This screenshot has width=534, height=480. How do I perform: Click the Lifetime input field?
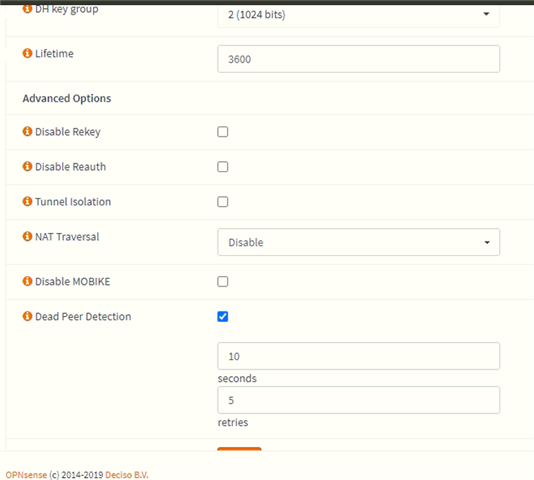coord(359,59)
